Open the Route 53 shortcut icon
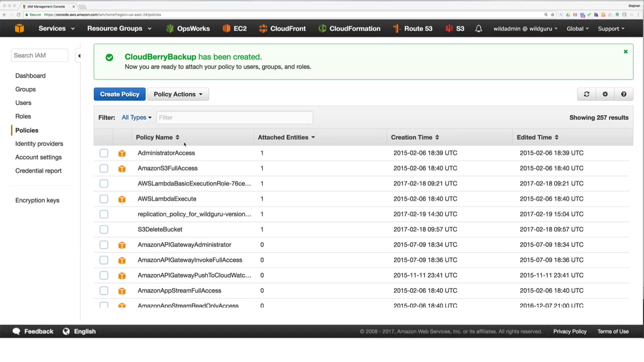644x362 pixels. click(397, 29)
